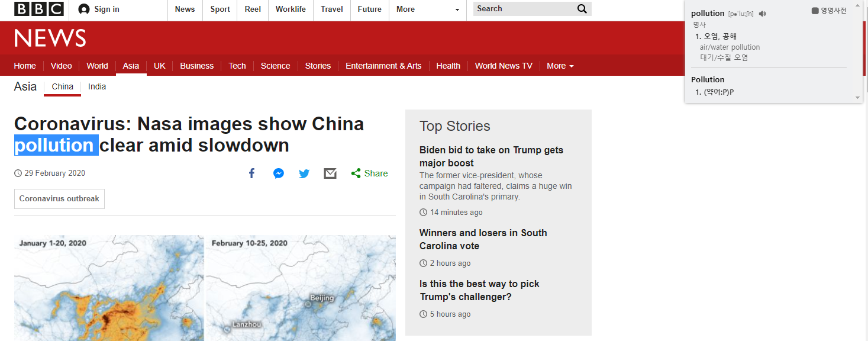Go to the Tech news section
868x341 pixels.
tap(237, 66)
